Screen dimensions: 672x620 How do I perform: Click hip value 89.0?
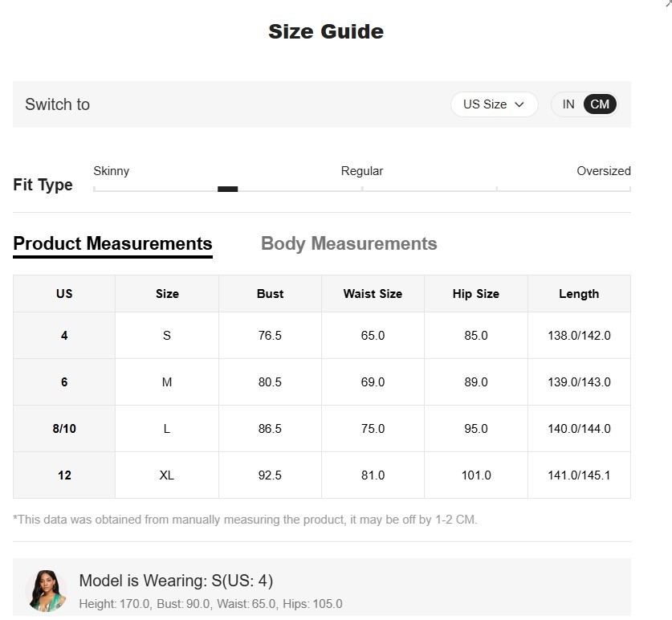pyautogui.click(x=476, y=382)
